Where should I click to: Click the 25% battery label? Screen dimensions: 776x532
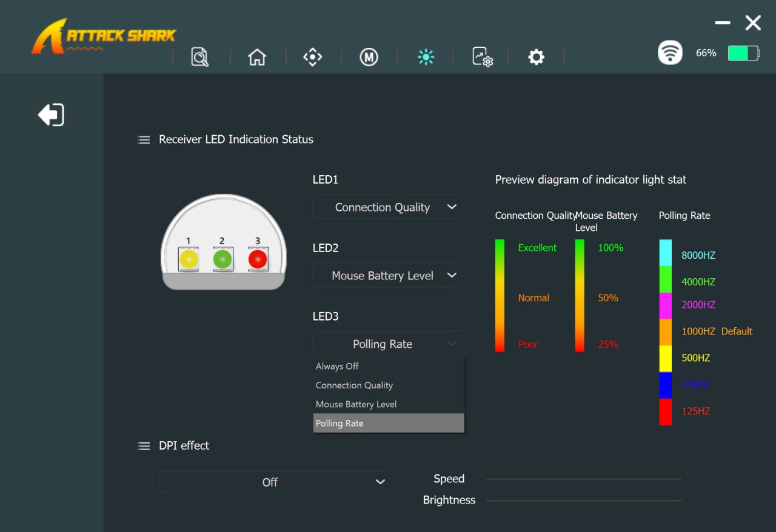[608, 344]
